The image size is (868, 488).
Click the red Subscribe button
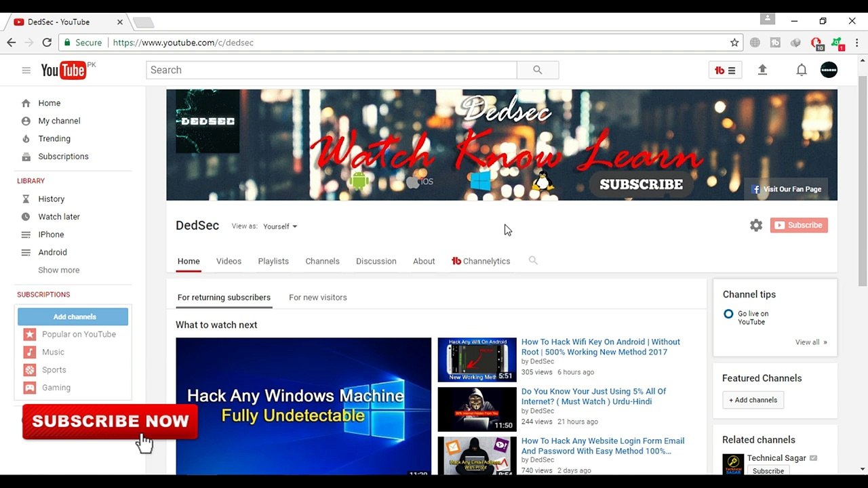pos(799,225)
